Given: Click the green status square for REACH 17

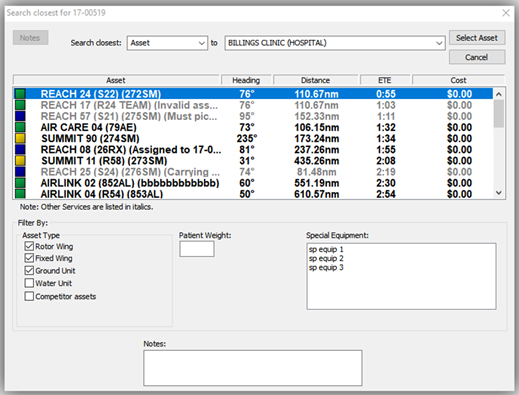Looking at the screenshot, I should coord(20,105).
